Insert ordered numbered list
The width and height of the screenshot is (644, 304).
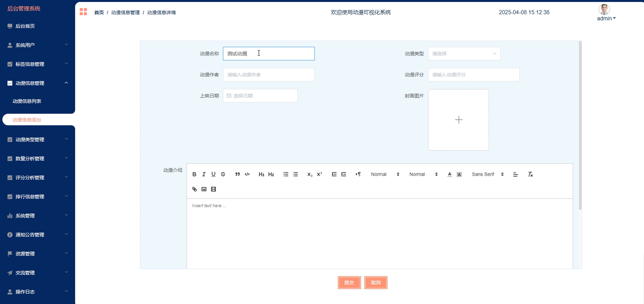[x=286, y=174]
